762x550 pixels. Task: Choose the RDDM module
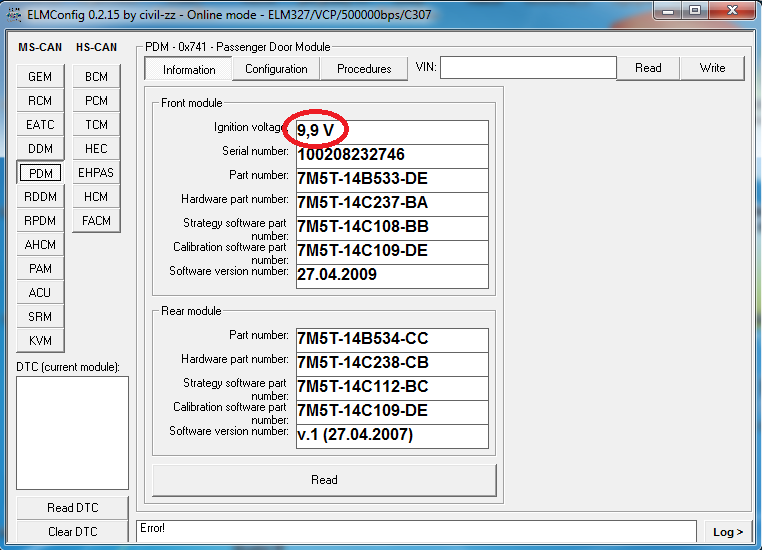click(x=40, y=197)
